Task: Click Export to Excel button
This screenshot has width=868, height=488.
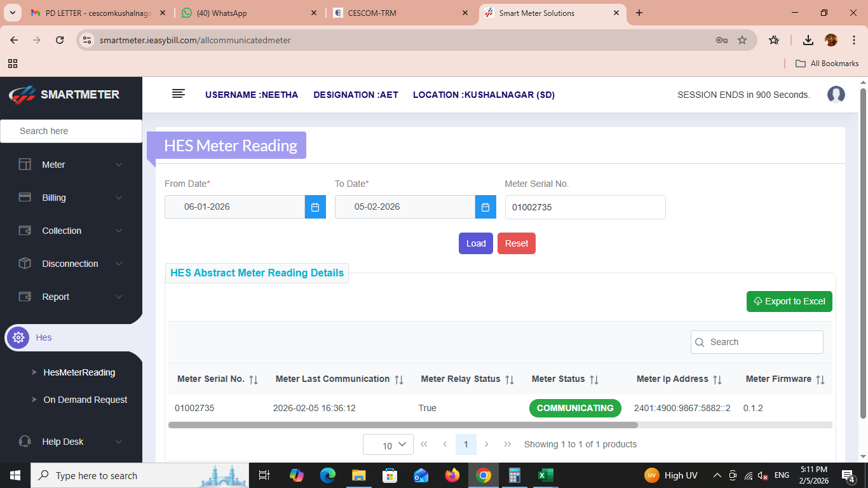Action: [789, 301]
